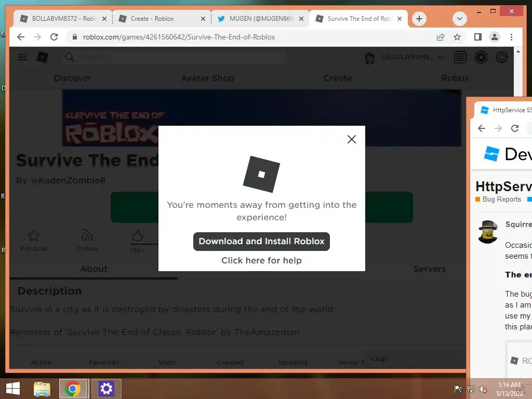Open the 'Click here for help' link

pos(261,260)
